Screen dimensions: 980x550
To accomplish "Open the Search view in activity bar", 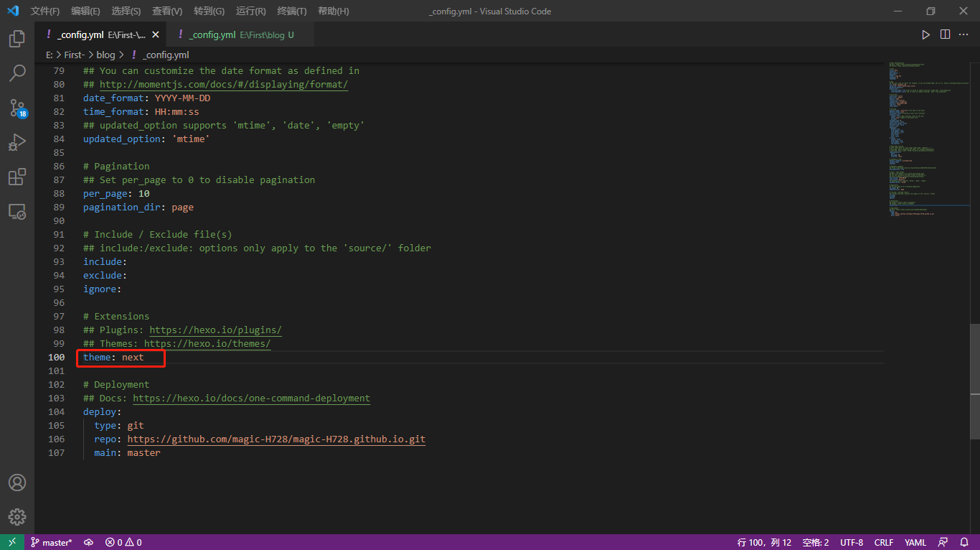I will [17, 73].
